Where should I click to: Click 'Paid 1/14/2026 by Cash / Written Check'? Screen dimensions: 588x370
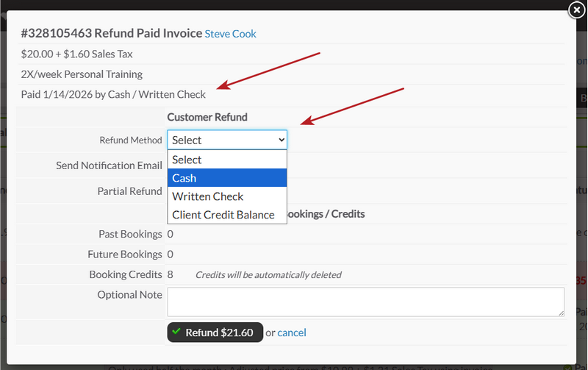[x=113, y=95]
